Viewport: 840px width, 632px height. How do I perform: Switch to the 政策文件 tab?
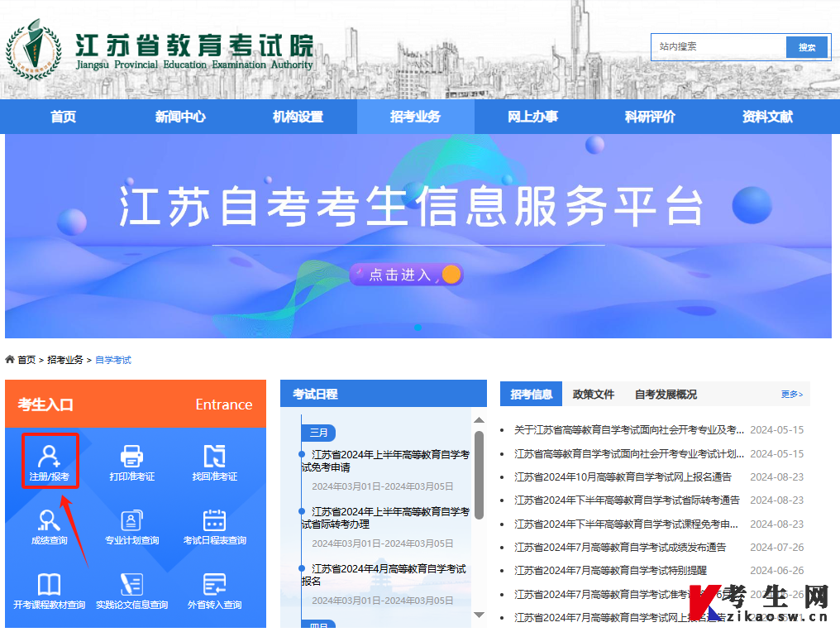click(593, 395)
